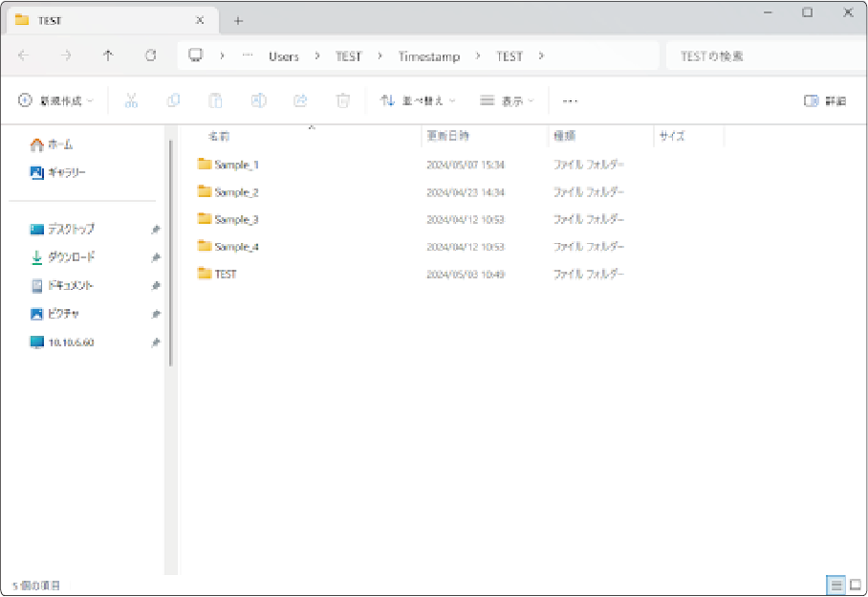Open the Sample_1 folder
The width and height of the screenshot is (868, 597).
pos(236,165)
